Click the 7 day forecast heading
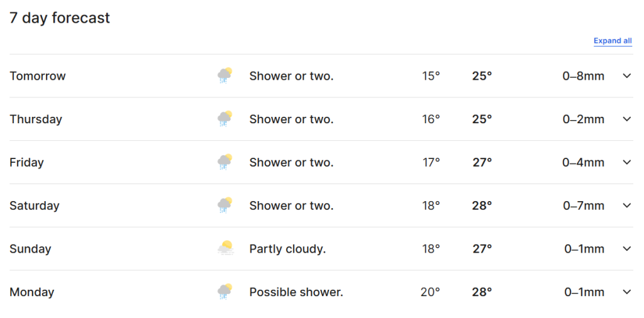Image resolution: width=644 pixels, height=318 pixels. click(60, 18)
